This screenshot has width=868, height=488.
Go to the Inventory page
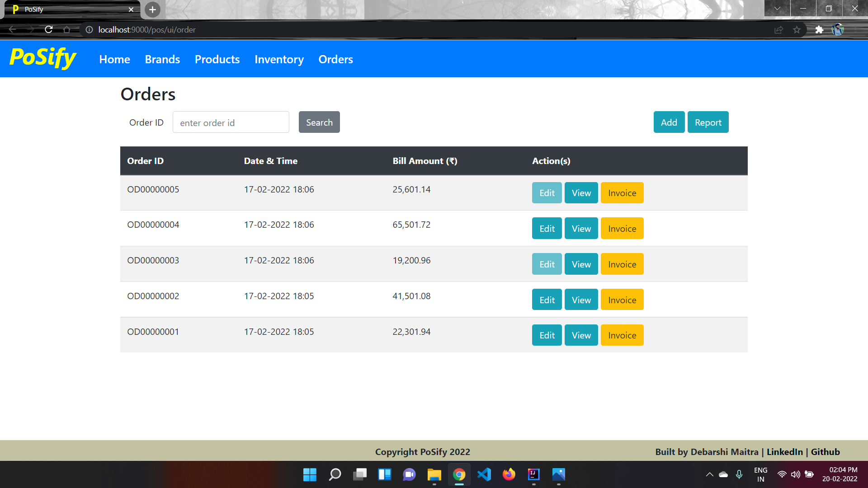pyautogui.click(x=279, y=59)
